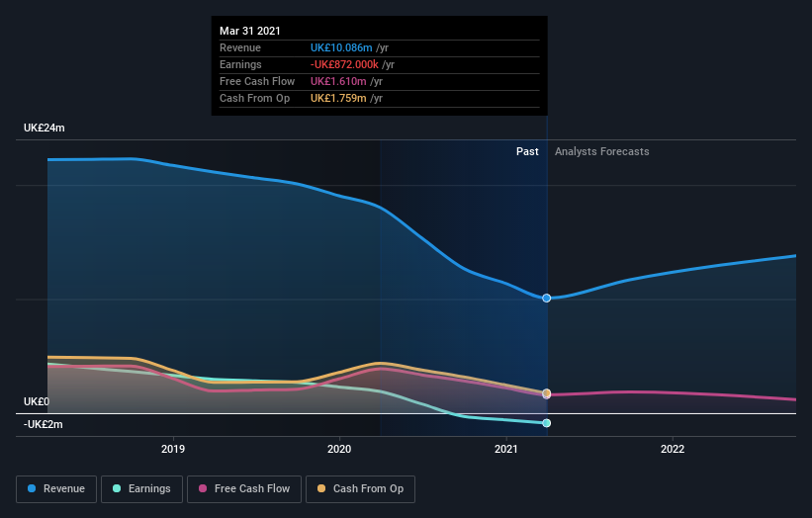Toggle the Cash From Op legend button
This screenshot has height=518, width=812.
[360, 489]
